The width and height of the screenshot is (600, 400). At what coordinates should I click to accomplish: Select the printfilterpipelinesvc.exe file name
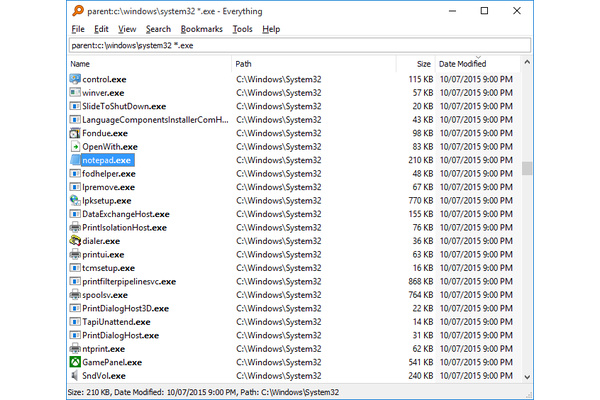pyautogui.click(x=129, y=281)
